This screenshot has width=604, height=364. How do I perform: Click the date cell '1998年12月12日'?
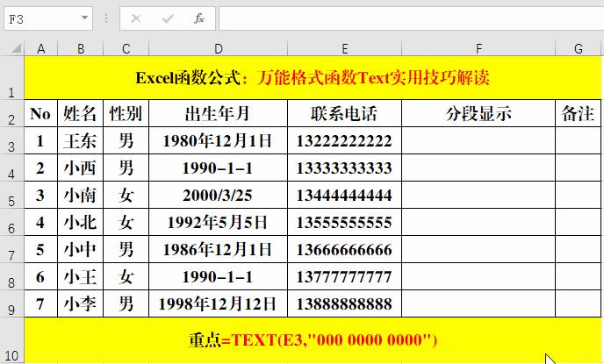(x=218, y=304)
